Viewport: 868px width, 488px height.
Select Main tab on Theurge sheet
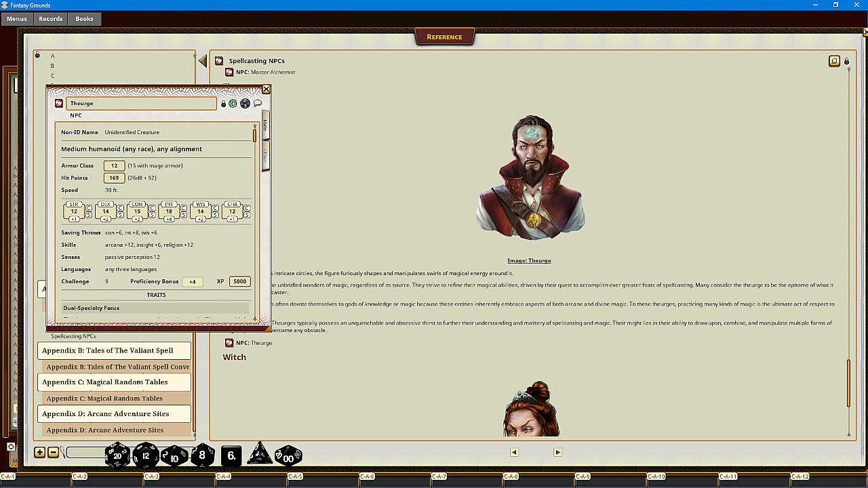265,125
